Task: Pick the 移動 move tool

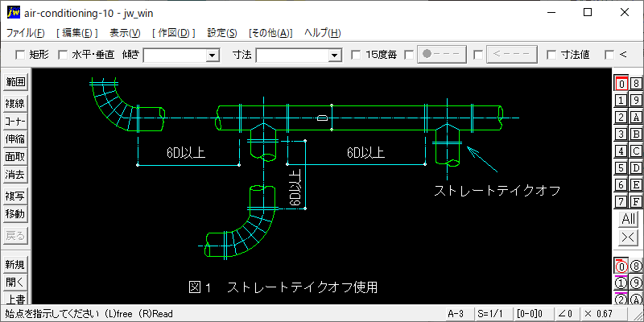Action: pyautogui.click(x=15, y=214)
